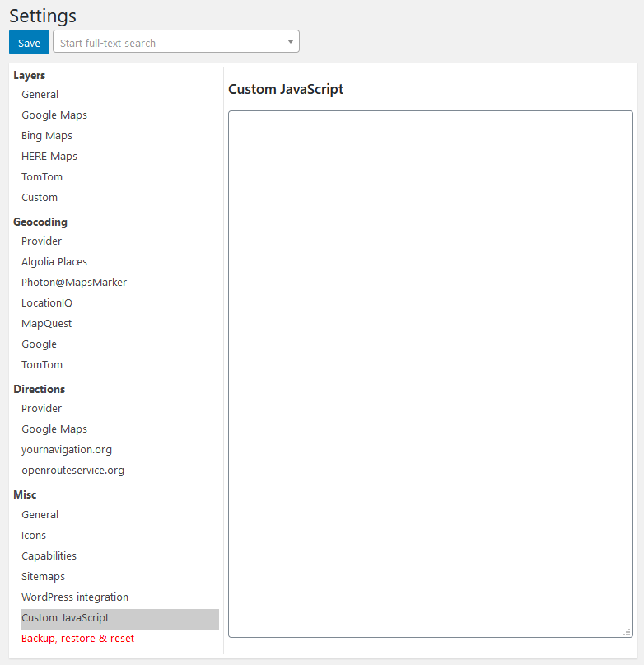Open Algolia Places settings
This screenshot has width=644, height=665.
54,262
